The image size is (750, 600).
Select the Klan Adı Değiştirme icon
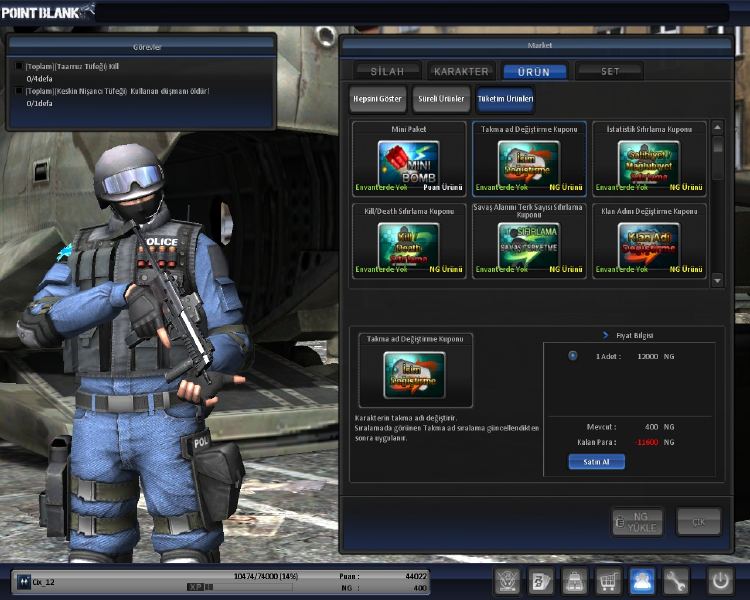pos(649,245)
